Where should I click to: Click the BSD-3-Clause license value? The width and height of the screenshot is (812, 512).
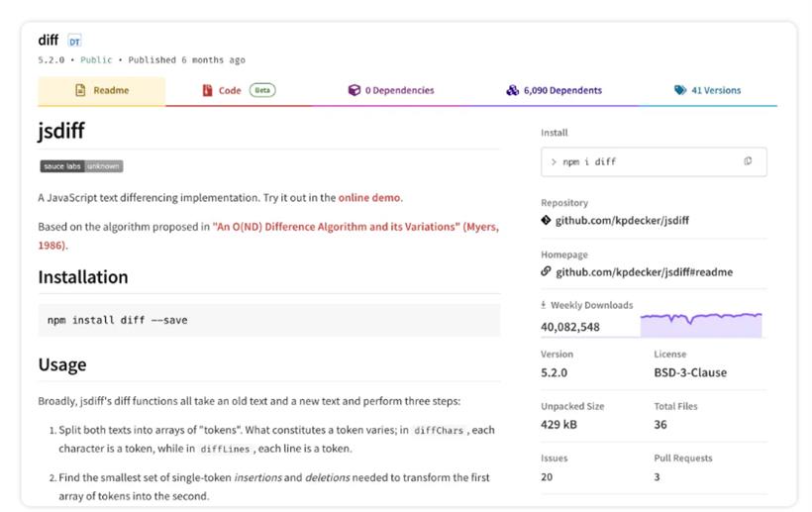click(x=690, y=372)
